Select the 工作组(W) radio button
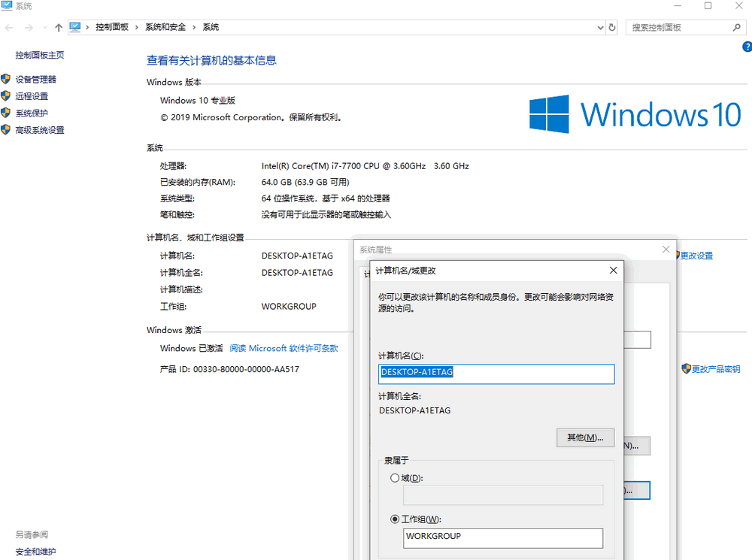752x560 pixels. click(396, 519)
